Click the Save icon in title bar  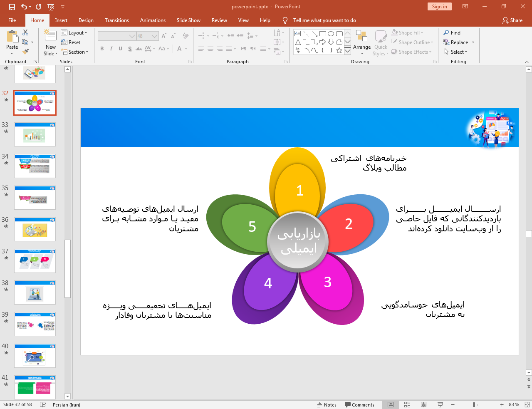tap(12, 7)
